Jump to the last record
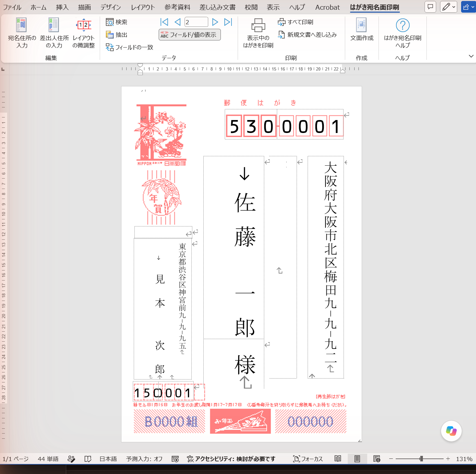Viewport: 476px width, 474px height. coord(228,22)
